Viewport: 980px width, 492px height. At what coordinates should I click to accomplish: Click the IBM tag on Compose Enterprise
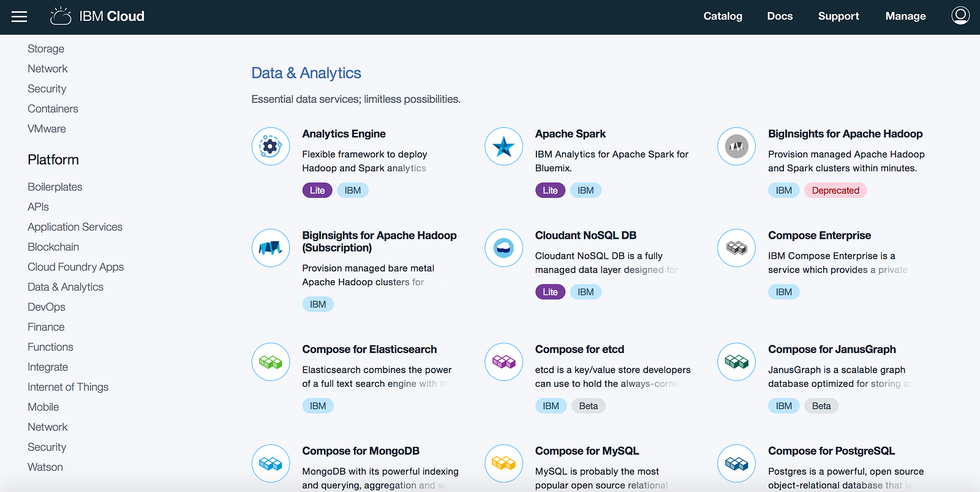[784, 292]
